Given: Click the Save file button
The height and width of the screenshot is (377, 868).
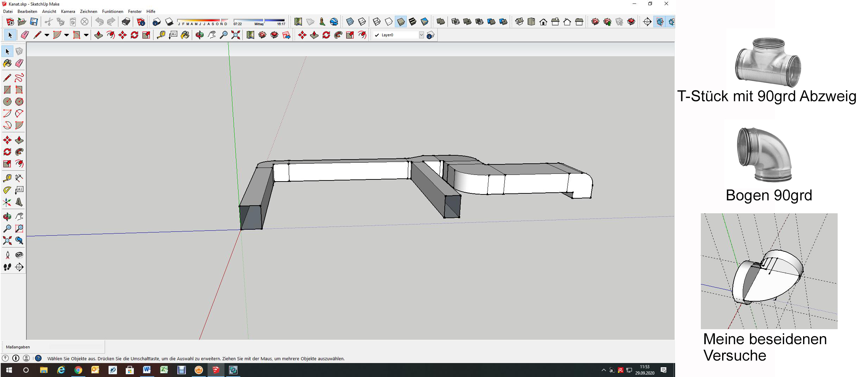Looking at the screenshot, I should click(34, 22).
